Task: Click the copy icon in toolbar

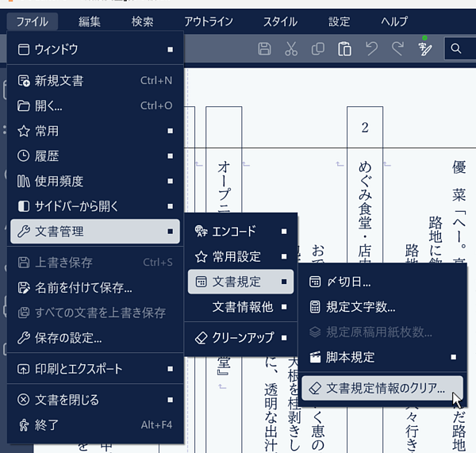Action: pos(318,49)
